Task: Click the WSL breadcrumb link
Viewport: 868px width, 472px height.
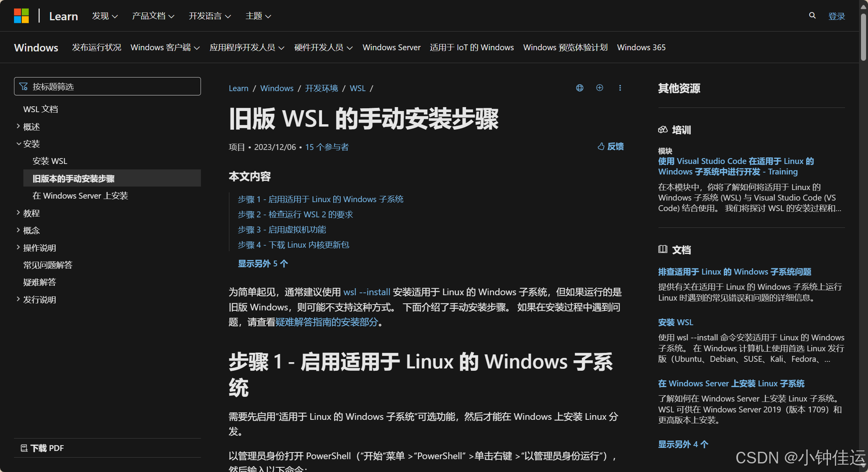Action: click(357, 88)
